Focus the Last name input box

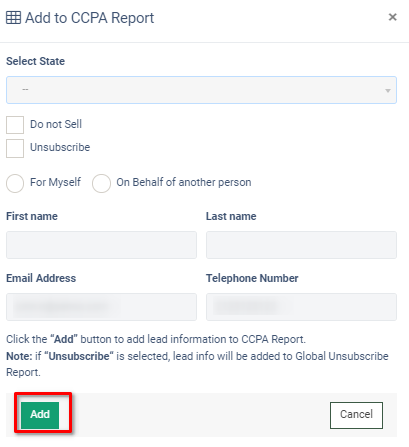point(301,245)
